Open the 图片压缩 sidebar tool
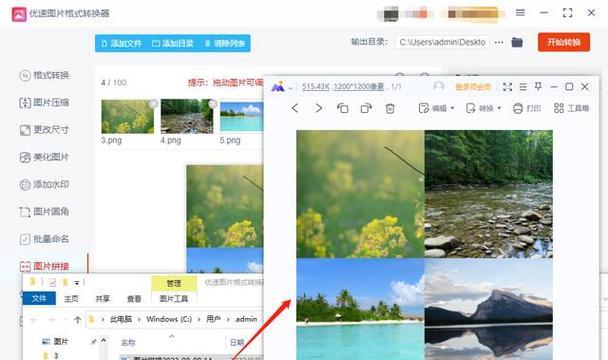Image resolution: width=608 pixels, height=360 pixels. click(x=44, y=102)
